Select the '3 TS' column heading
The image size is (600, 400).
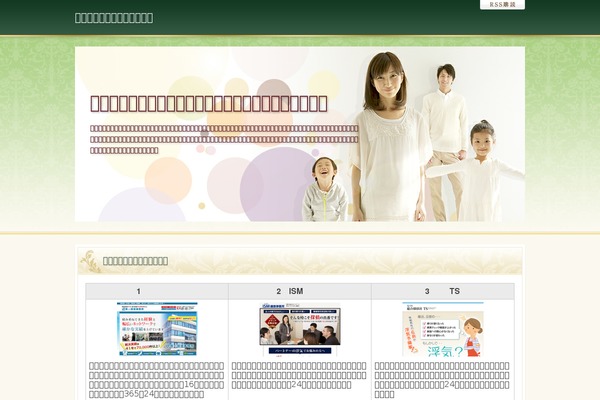click(x=443, y=291)
